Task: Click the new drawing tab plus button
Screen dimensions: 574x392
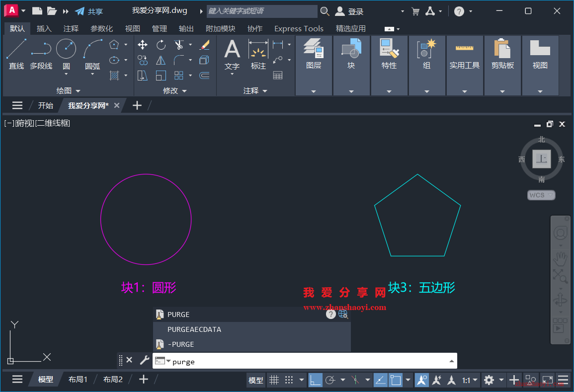Action: pyautogui.click(x=137, y=105)
